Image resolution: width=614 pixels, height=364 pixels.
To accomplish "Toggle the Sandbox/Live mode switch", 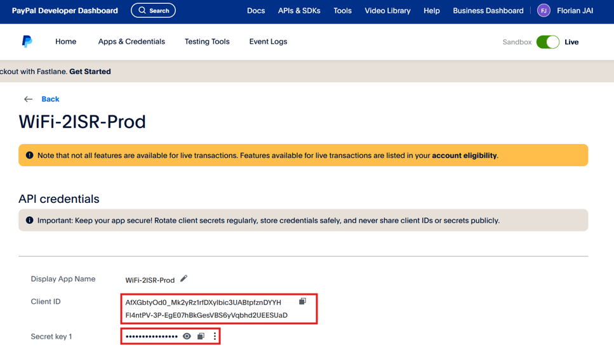I will (x=547, y=42).
